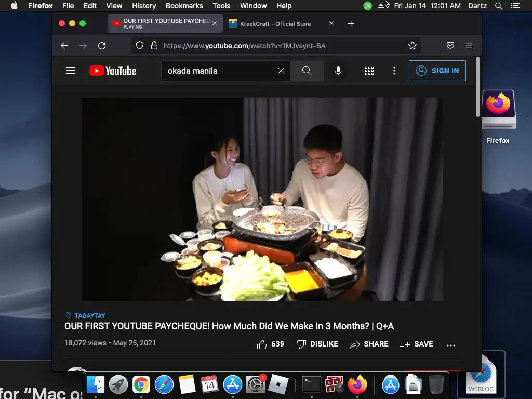Open Notes from the dock
This screenshot has height=399, width=532.
[187, 385]
